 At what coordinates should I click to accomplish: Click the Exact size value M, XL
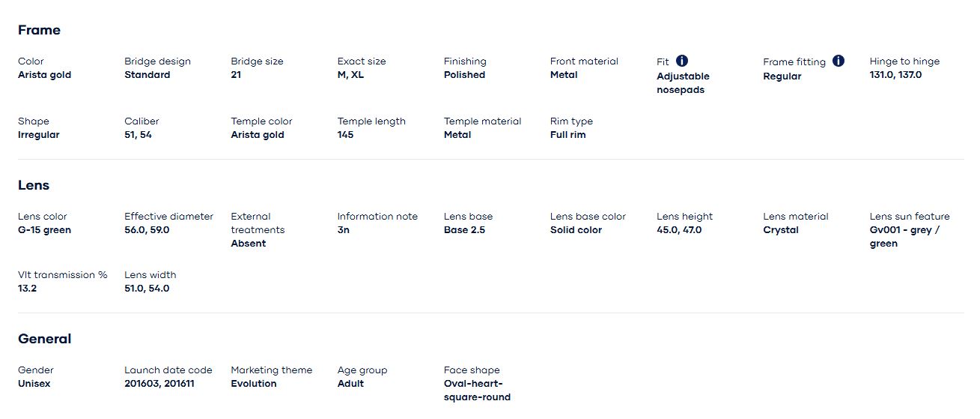coord(351,75)
